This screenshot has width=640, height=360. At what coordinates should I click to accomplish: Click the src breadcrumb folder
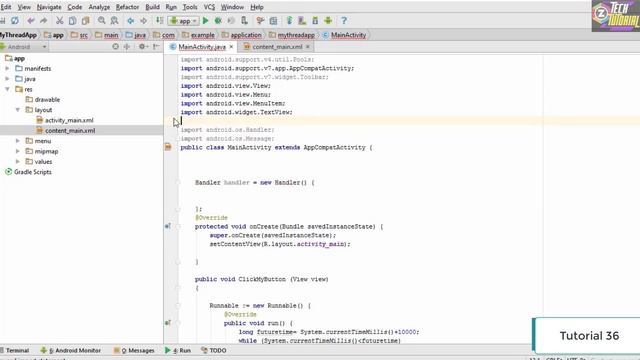79,35
